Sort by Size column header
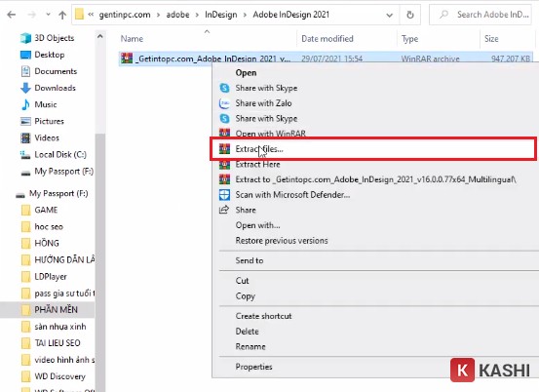Image resolution: width=539 pixels, height=392 pixels. 491,39
